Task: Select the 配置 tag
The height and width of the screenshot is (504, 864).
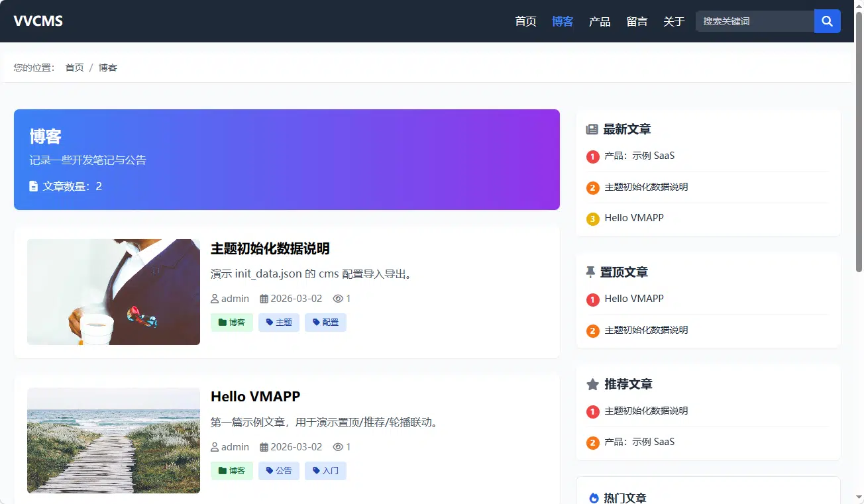Action: click(325, 323)
